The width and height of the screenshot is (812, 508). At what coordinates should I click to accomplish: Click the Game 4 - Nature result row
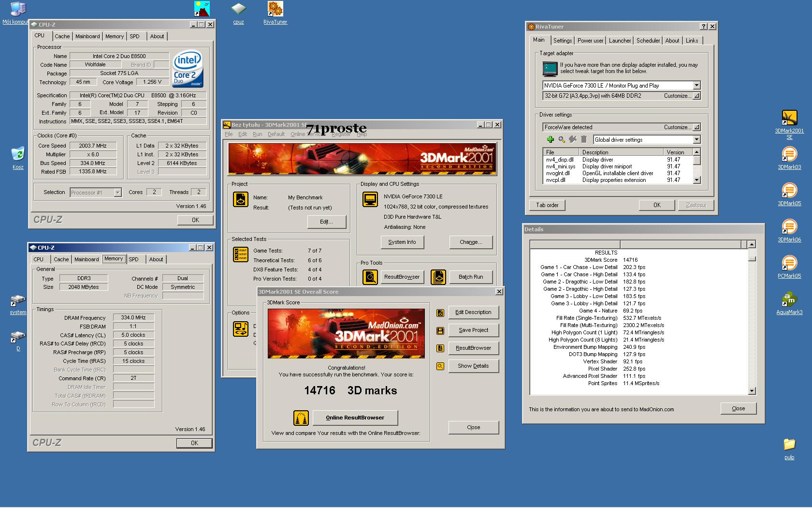[x=638, y=311]
